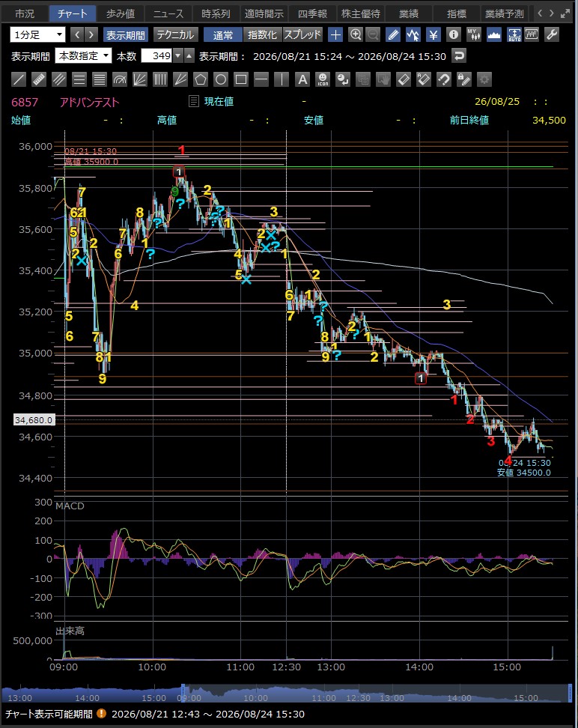Toggle the volume area display icon

coord(494,34)
